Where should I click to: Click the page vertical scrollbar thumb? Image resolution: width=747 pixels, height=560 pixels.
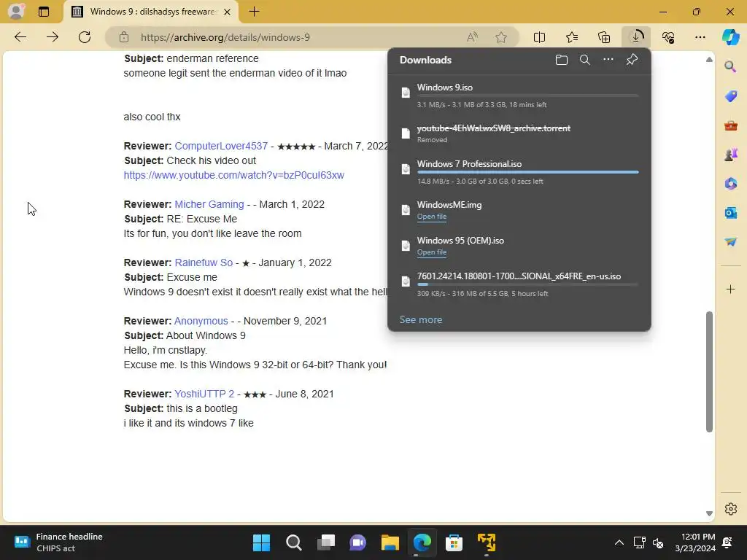click(x=709, y=372)
